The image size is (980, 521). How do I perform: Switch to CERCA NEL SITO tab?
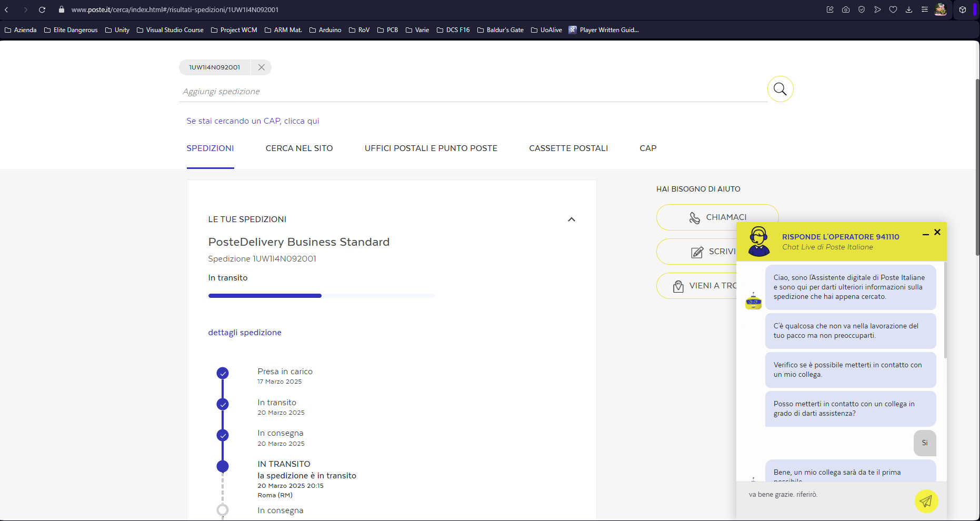pyautogui.click(x=299, y=148)
